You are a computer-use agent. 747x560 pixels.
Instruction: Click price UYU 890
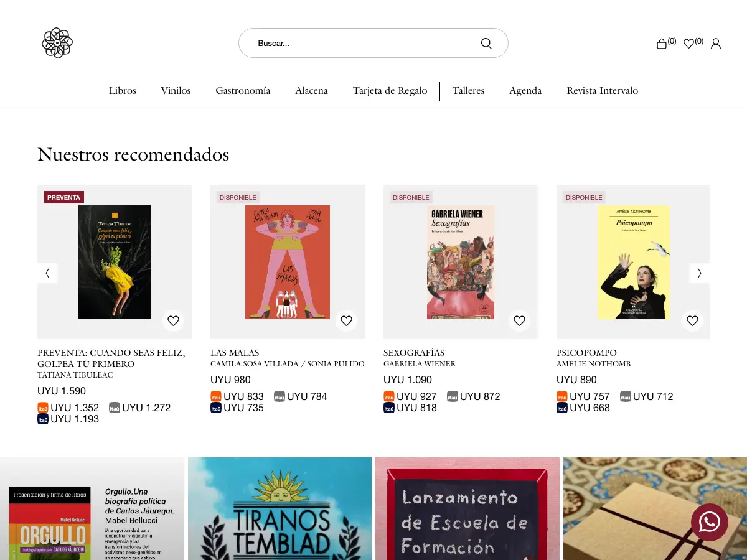pyautogui.click(x=576, y=380)
